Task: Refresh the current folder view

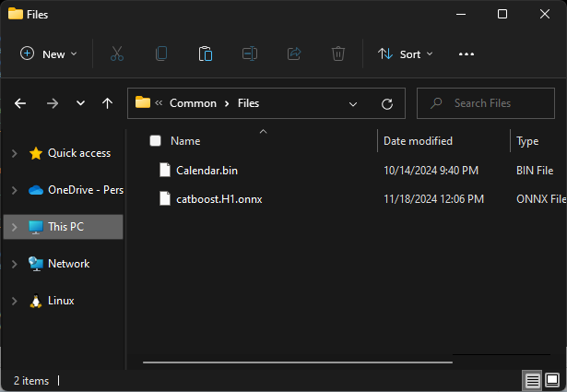Action: [x=387, y=103]
